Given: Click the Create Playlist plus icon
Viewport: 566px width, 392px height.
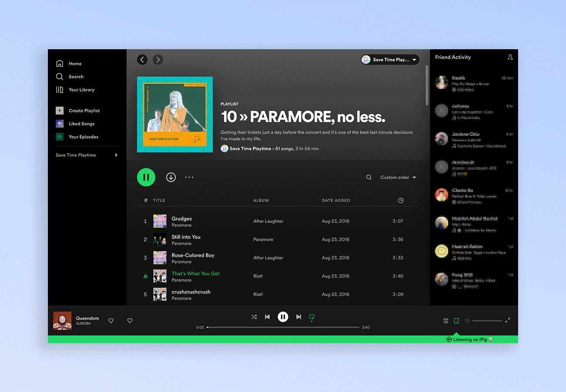Looking at the screenshot, I should pos(60,111).
